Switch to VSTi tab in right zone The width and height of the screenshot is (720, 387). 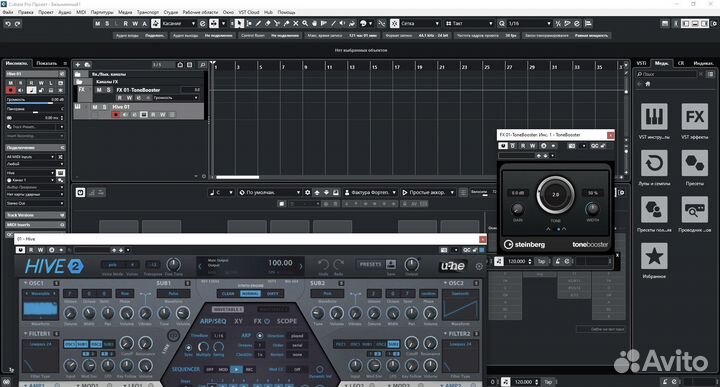coord(641,63)
